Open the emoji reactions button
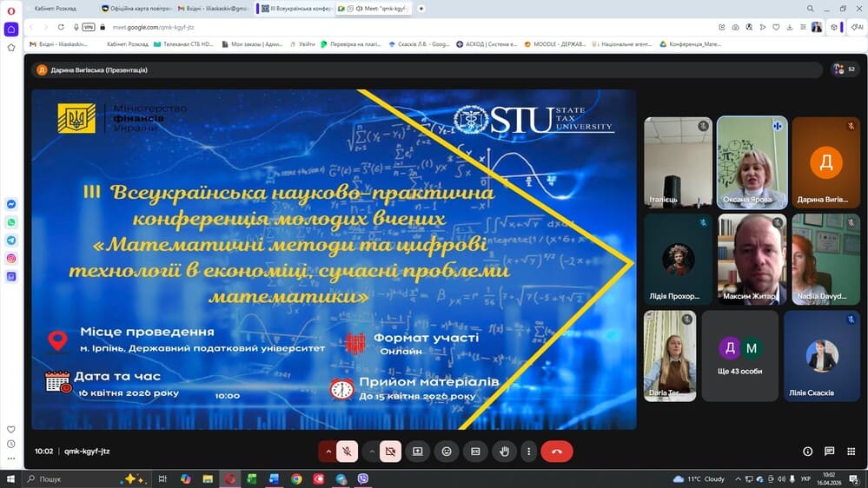The width and height of the screenshot is (868, 488). 447,452
